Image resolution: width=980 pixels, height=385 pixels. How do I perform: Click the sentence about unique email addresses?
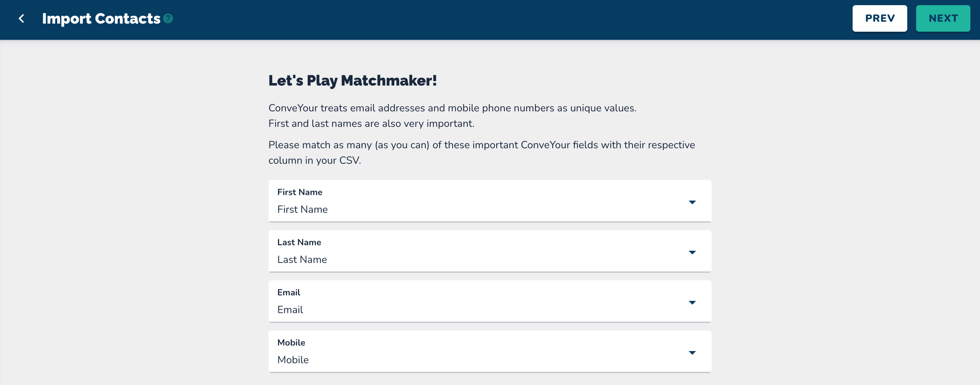452,108
